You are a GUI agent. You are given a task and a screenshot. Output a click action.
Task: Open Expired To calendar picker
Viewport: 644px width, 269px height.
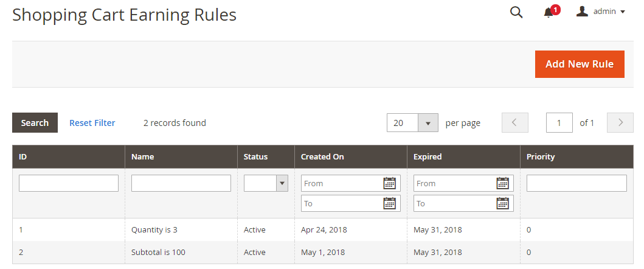tap(502, 203)
